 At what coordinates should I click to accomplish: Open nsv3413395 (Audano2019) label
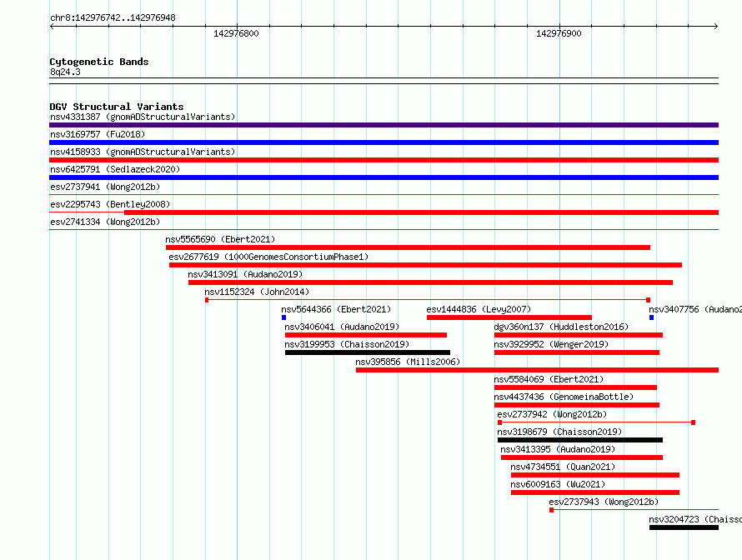tap(558, 449)
